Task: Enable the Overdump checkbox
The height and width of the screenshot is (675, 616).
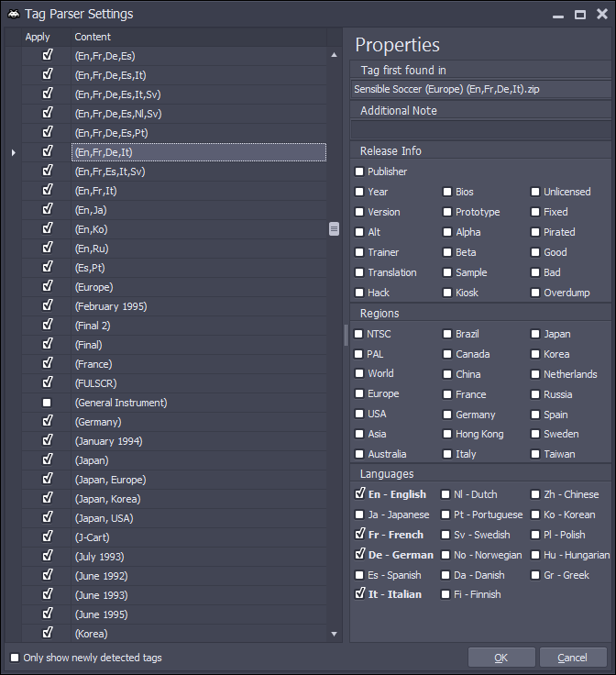Action: click(x=535, y=293)
